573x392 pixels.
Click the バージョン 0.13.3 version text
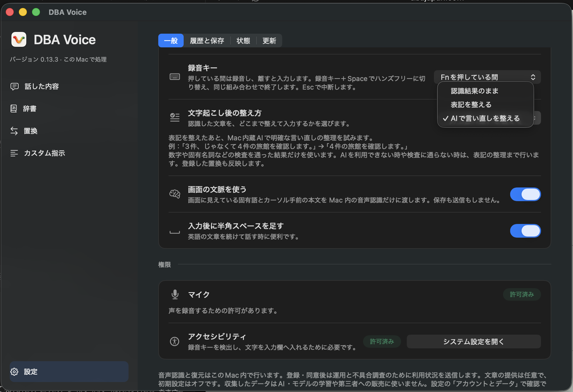point(34,59)
